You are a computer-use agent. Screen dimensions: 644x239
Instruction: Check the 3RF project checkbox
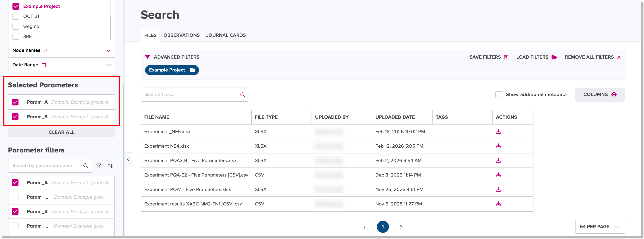(16, 36)
